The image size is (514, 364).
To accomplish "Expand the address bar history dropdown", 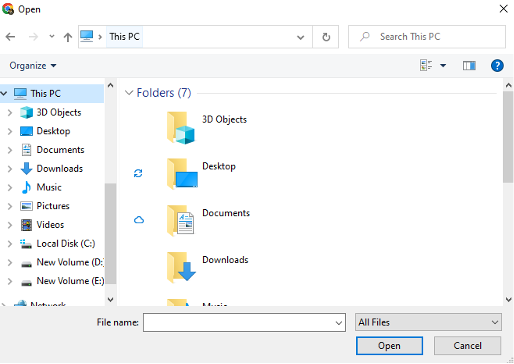I will [300, 37].
